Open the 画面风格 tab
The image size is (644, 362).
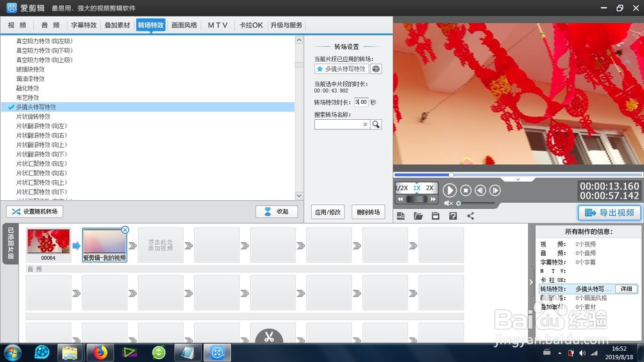(184, 25)
